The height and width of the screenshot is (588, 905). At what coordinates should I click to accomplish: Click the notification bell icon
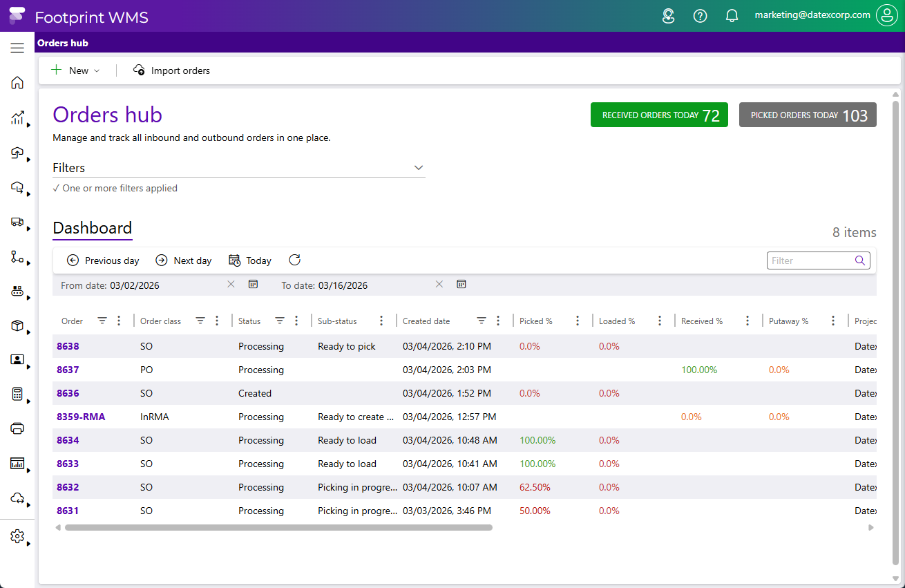click(732, 16)
